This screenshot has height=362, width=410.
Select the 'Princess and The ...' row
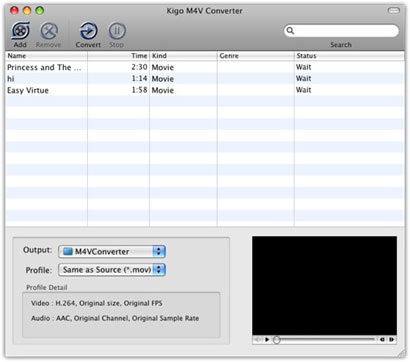coord(205,67)
